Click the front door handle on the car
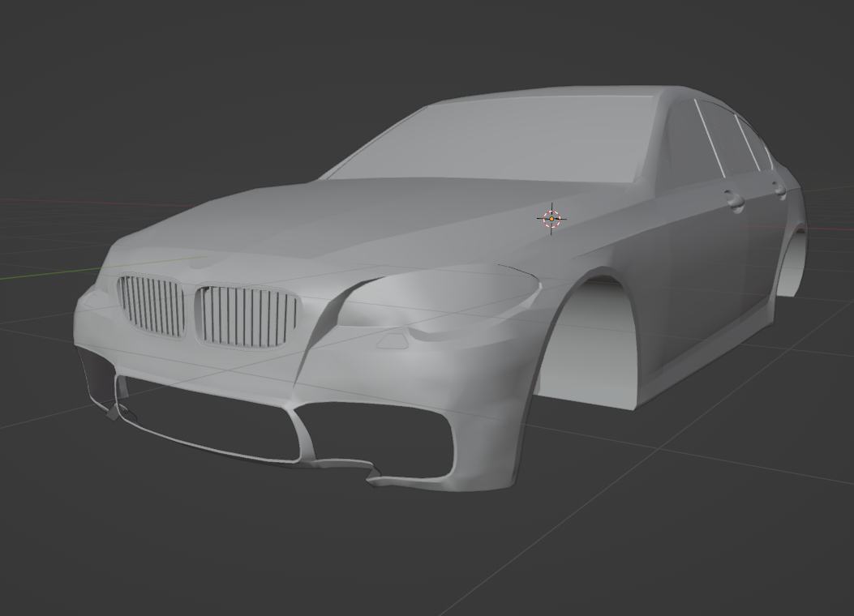 point(735,201)
